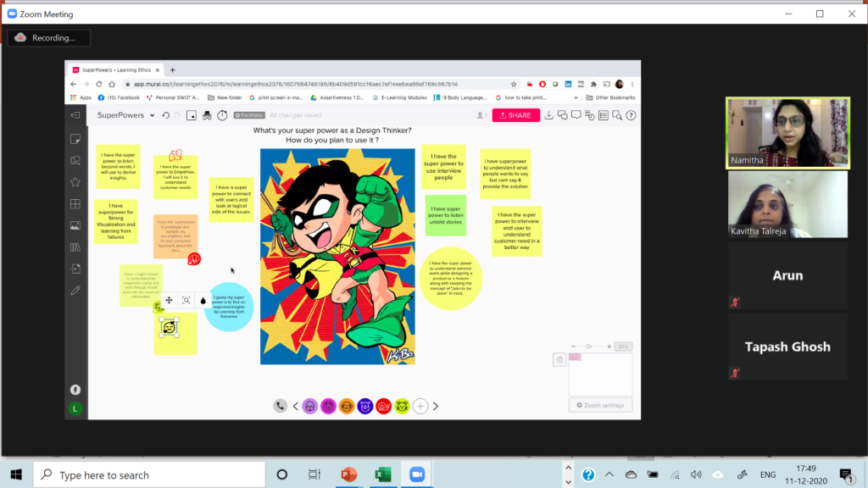868x488 pixels.
Task: Download the mural via export icon
Action: coord(548,115)
